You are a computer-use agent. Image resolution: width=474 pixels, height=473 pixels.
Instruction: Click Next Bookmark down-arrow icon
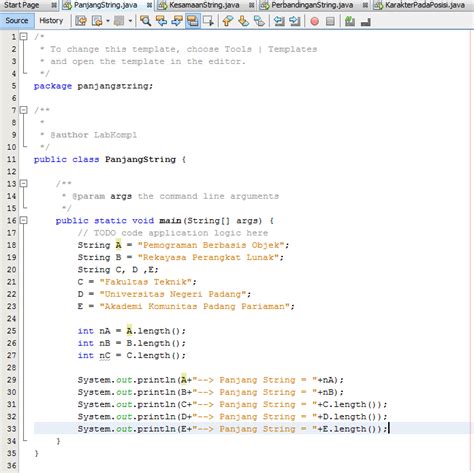point(244,21)
